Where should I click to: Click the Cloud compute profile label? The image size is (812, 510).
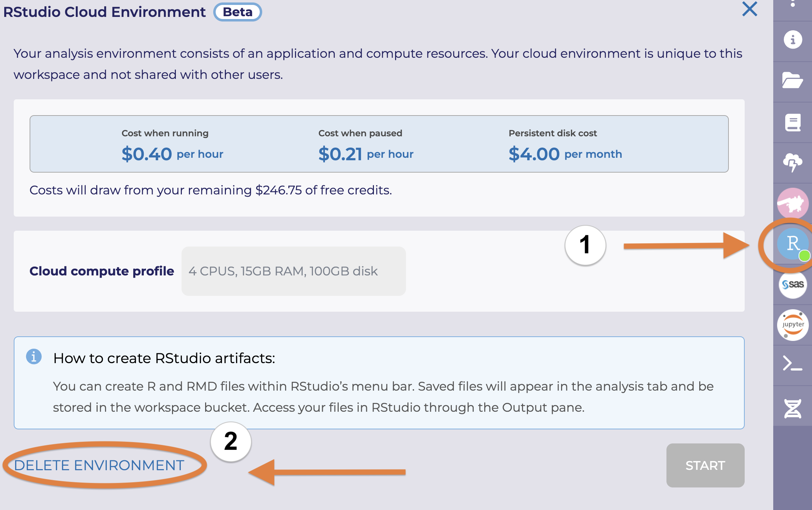tap(102, 271)
